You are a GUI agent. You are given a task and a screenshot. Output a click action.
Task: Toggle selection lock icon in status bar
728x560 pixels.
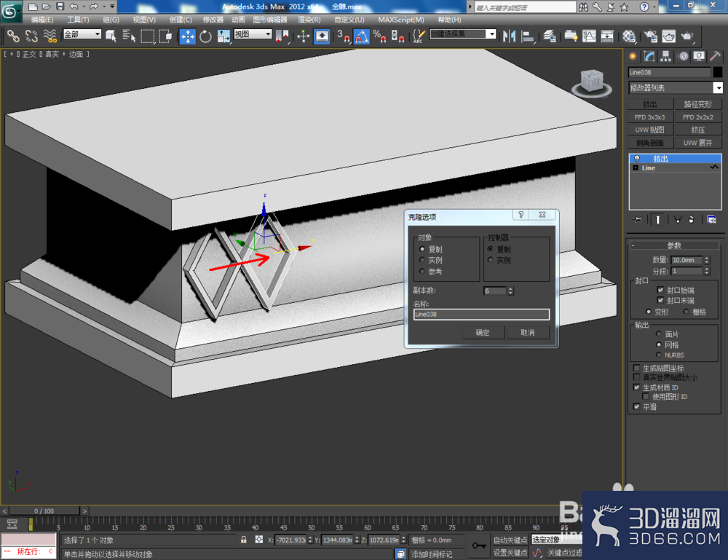pyautogui.click(x=243, y=540)
